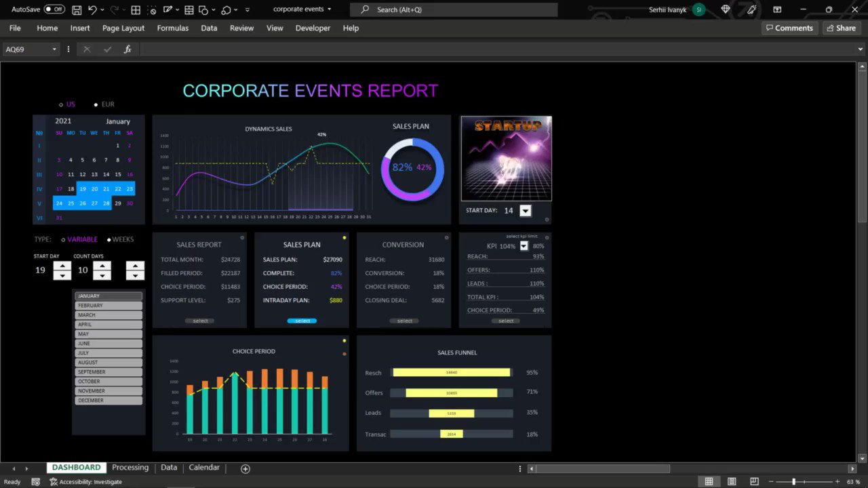868x488 pixels.
Task: Click the Comments button
Action: [789, 28]
